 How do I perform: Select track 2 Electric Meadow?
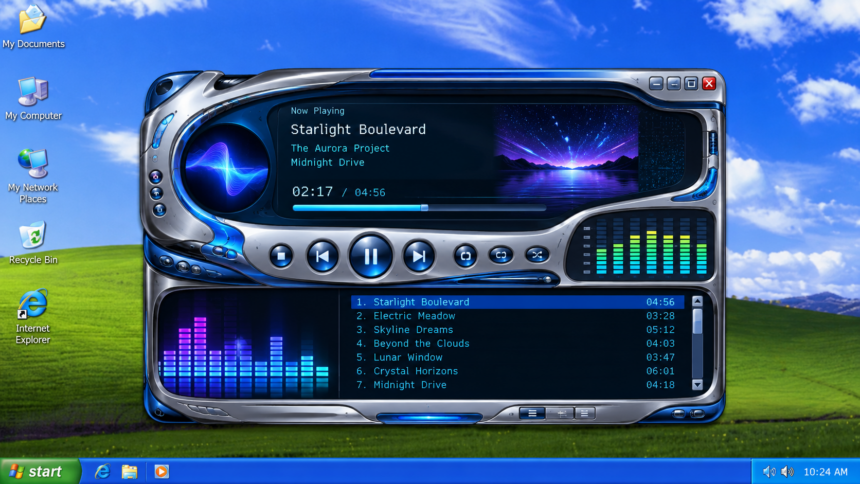click(517, 316)
